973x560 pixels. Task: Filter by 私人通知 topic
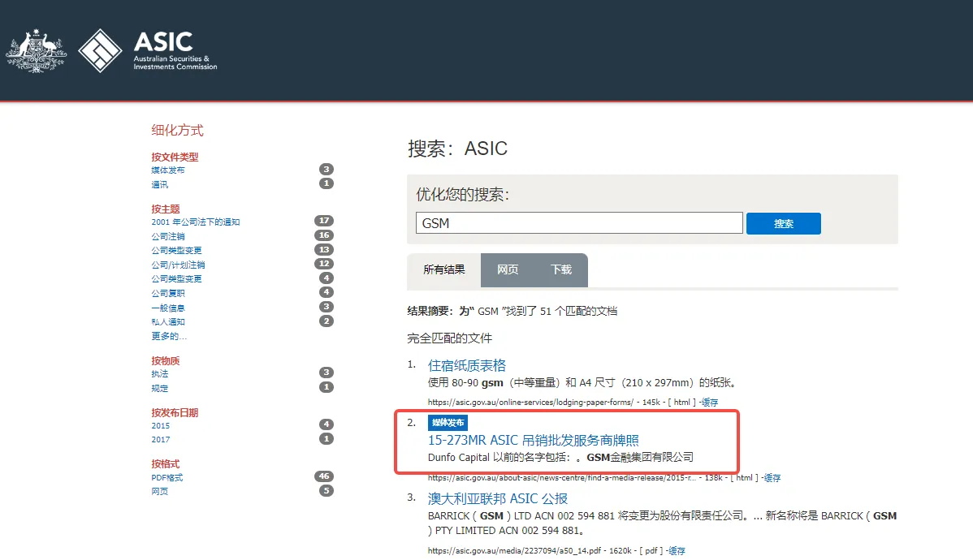point(168,322)
